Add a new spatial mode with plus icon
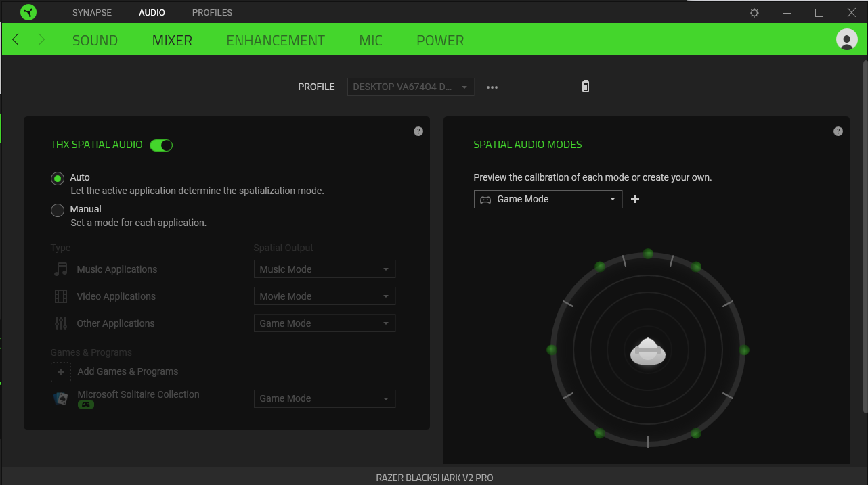 635,199
